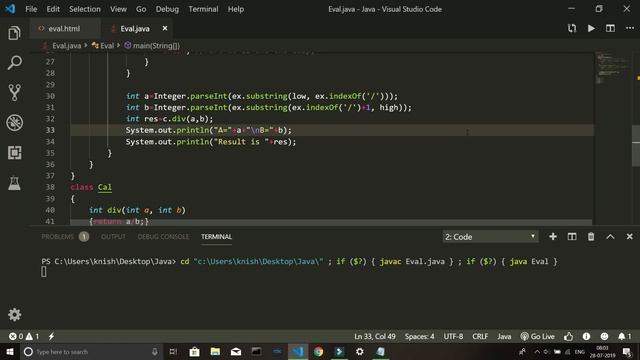Open Chrome from the taskbar
Viewport: 640px width, 360px height.
[318, 352]
